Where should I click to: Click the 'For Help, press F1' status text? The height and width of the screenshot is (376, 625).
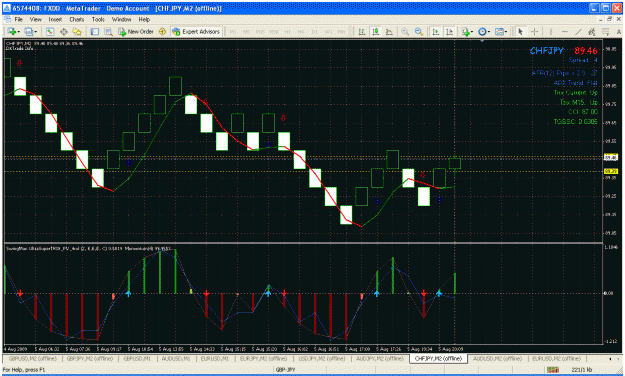pyautogui.click(x=24, y=370)
